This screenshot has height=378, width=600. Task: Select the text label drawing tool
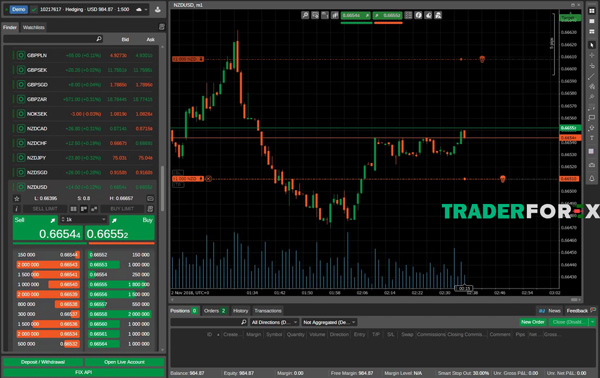point(592,138)
